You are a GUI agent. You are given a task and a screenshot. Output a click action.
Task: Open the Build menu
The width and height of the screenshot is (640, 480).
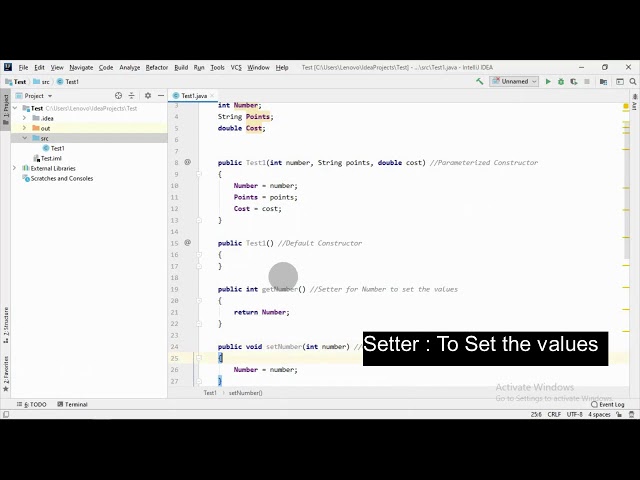pos(181,67)
